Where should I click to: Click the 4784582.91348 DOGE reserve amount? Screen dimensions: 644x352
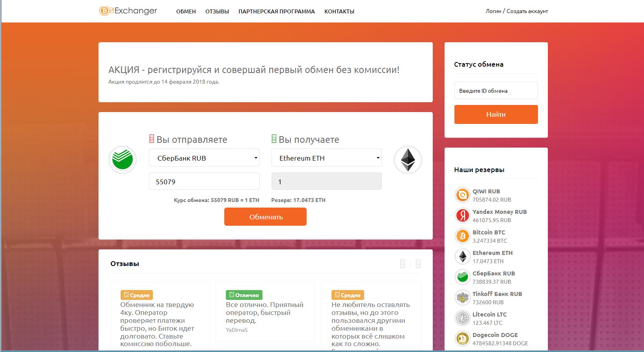[500, 343]
